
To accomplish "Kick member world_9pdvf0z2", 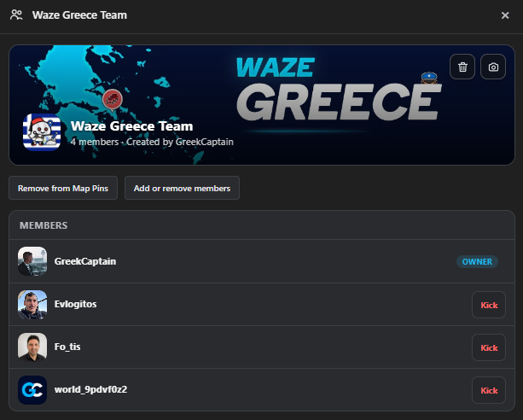I will pyautogui.click(x=489, y=390).
